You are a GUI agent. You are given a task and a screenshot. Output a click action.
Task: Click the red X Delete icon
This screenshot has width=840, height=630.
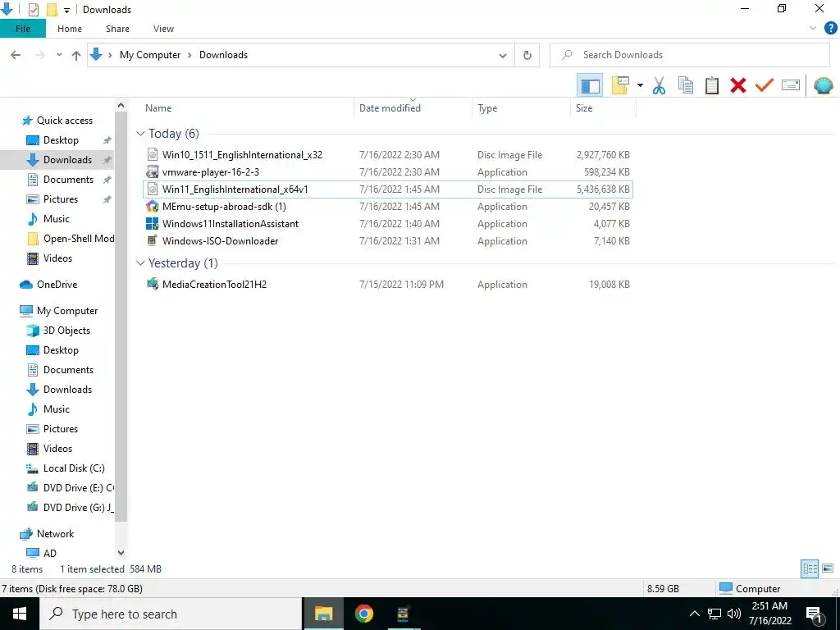(x=738, y=85)
